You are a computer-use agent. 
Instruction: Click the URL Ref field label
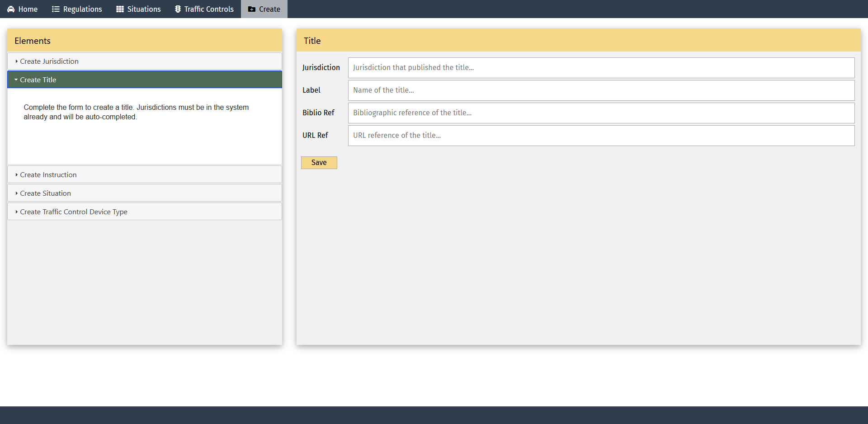coord(315,136)
